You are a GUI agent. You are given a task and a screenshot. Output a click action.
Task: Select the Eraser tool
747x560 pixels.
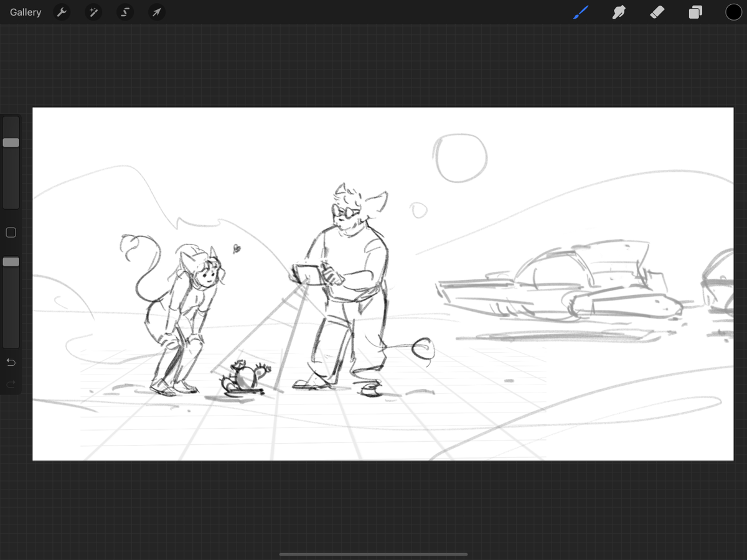pyautogui.click(x=657, y=12)
